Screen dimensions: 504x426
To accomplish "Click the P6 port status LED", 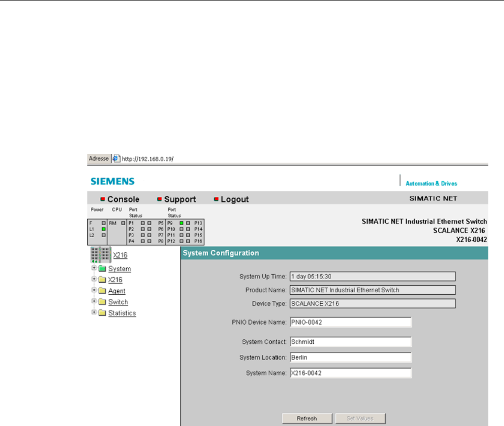I will tap(149, 229).
